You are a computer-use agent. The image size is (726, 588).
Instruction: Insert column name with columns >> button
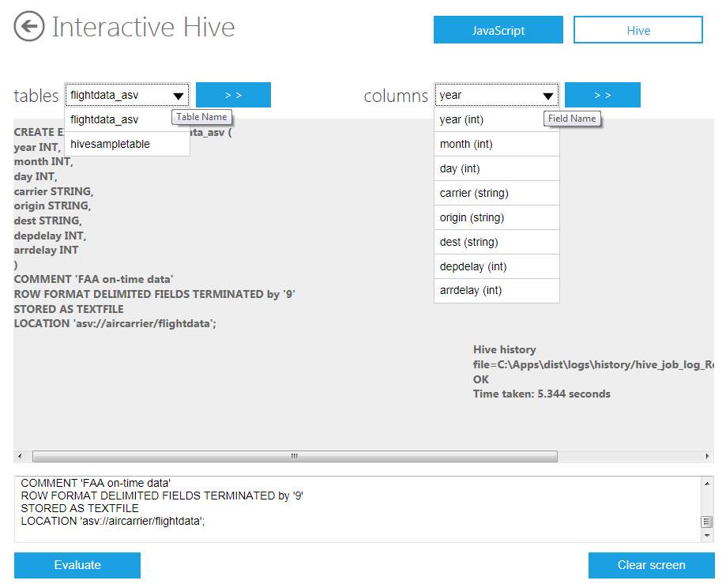[603, 95]
